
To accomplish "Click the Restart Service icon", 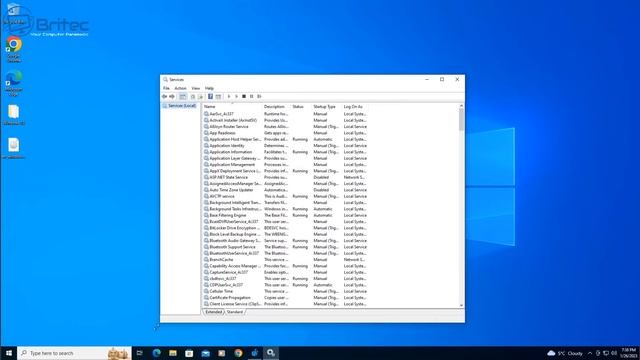I will coord(259,97).
